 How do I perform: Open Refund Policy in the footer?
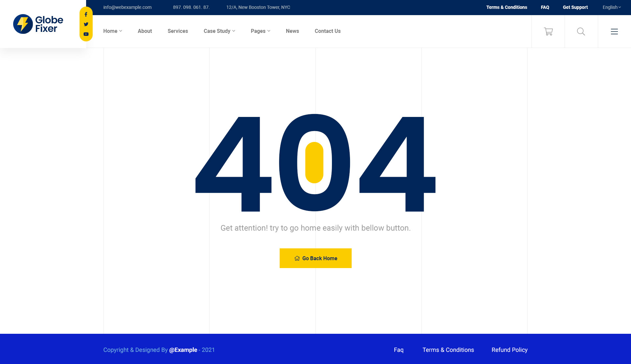pos(509,350)
